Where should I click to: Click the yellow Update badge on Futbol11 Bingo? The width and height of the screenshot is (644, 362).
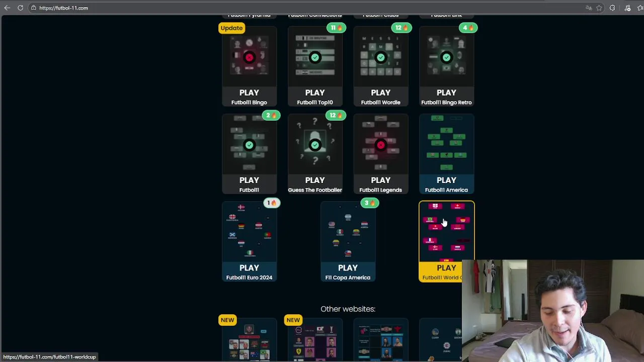pyautogui.click(x=231, y=28)
